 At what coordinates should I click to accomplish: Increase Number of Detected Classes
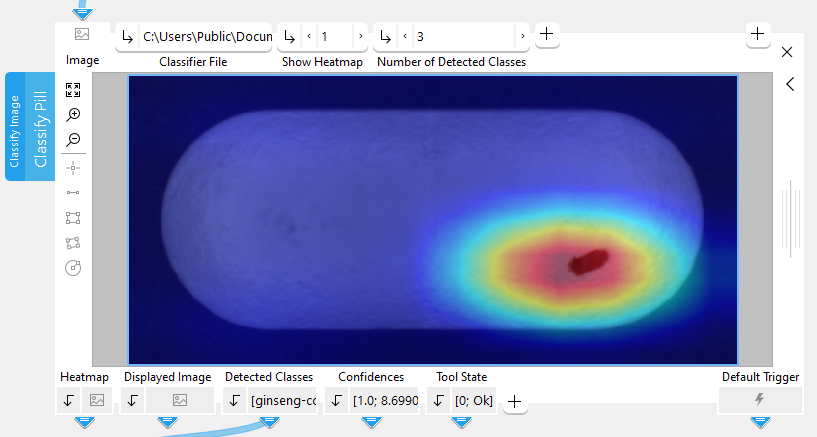click(x=522, y=37)
